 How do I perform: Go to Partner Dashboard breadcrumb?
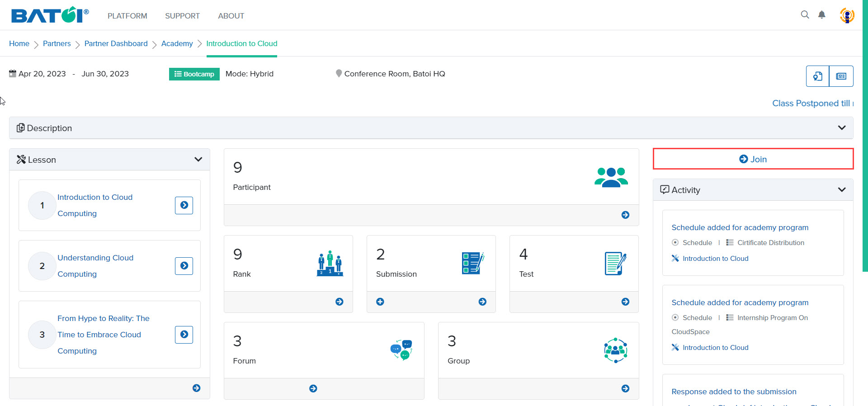116,43
